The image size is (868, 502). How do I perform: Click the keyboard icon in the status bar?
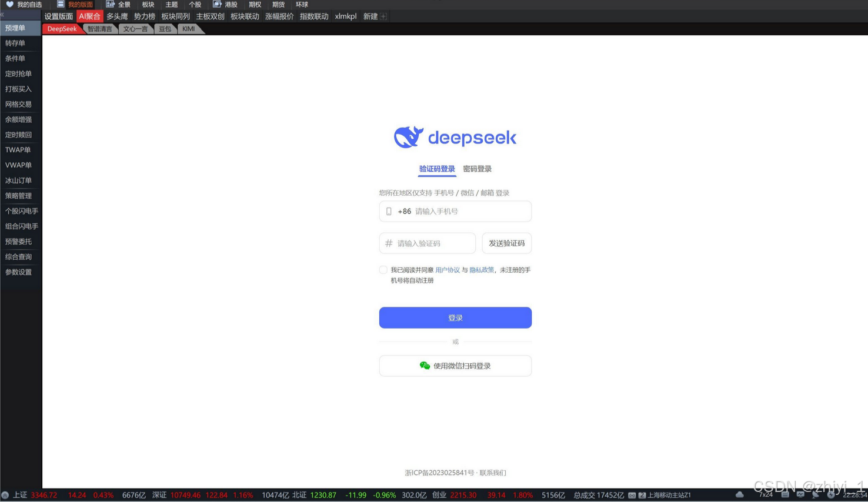click(x=785, y=495)
